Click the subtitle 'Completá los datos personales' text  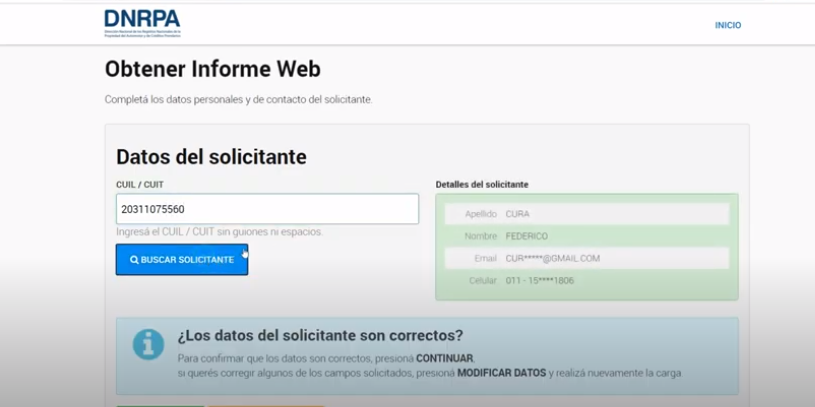(238, 100)
